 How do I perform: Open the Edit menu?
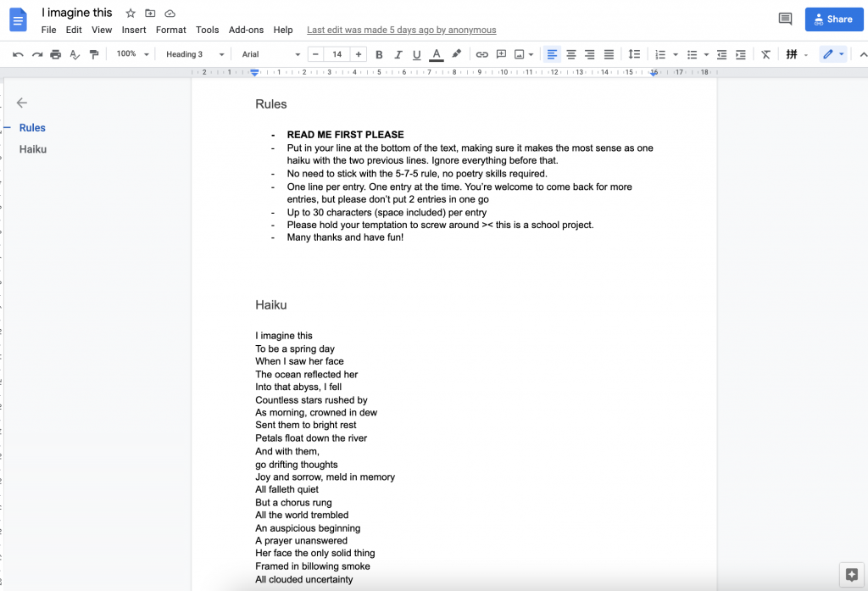[74, 30]
